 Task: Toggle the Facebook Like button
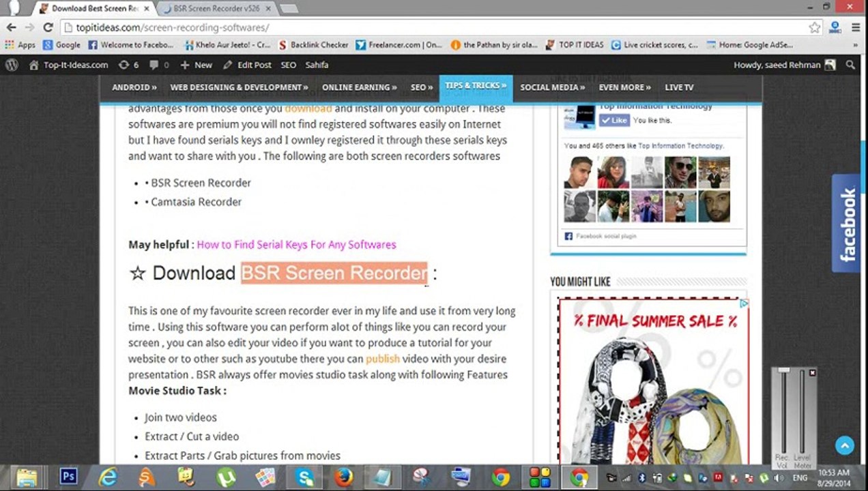613,120
